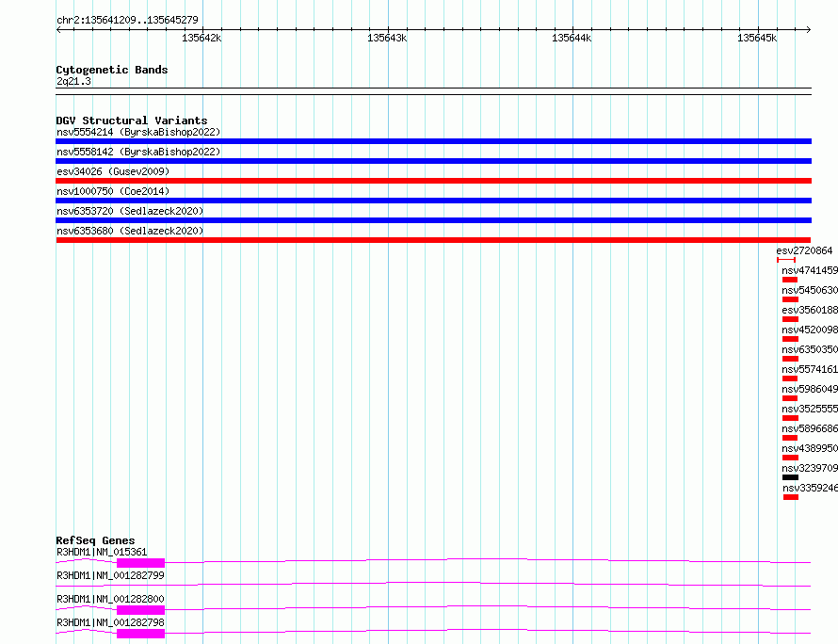Click red block under esv3560188
Screen dimensions: 838x644
pyautogui.click(x=790, y=319)
